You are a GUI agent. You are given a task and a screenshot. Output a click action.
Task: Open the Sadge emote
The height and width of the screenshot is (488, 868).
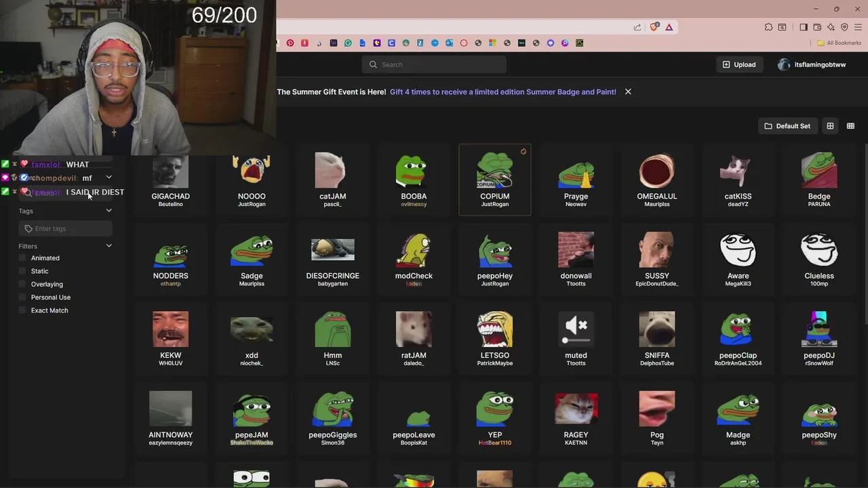[252, 259]
